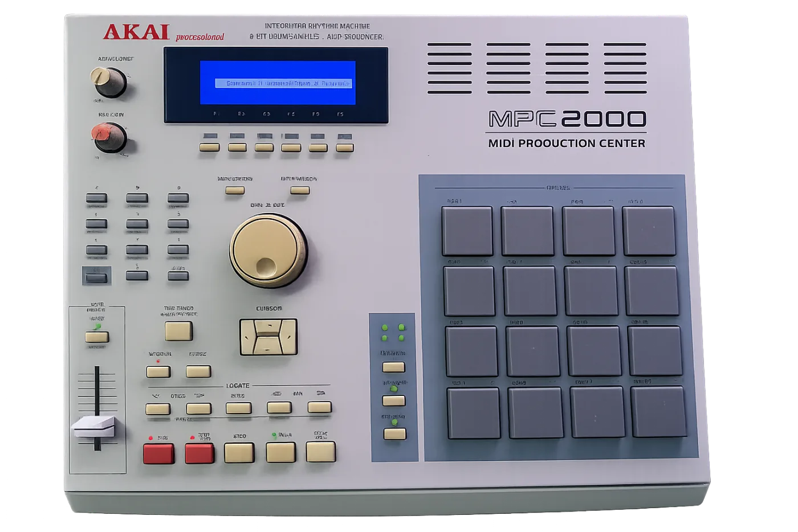Click the beige button right of the red-LED button above LOCATE
Screen dimensions: 798x532
tap(198, 372)
